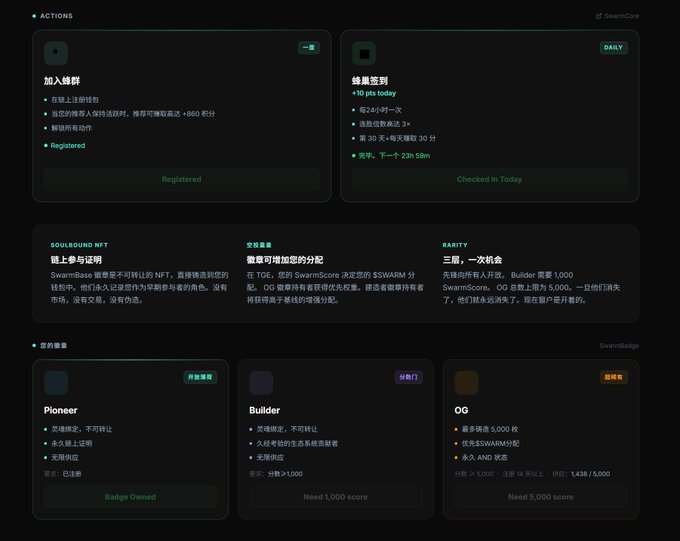Click the join-swarm card icon

point(56,53)
